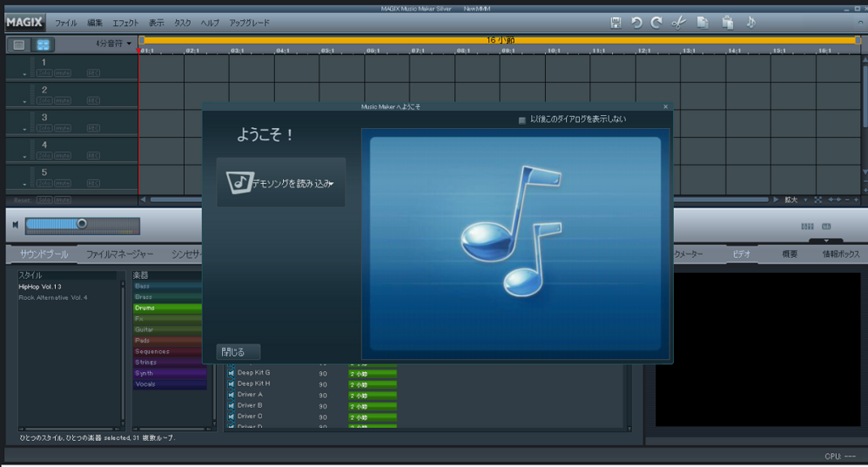Preview the Deep Kit H loop
Image resolution: width=868 pixels, height=467 pixels.
231,384
